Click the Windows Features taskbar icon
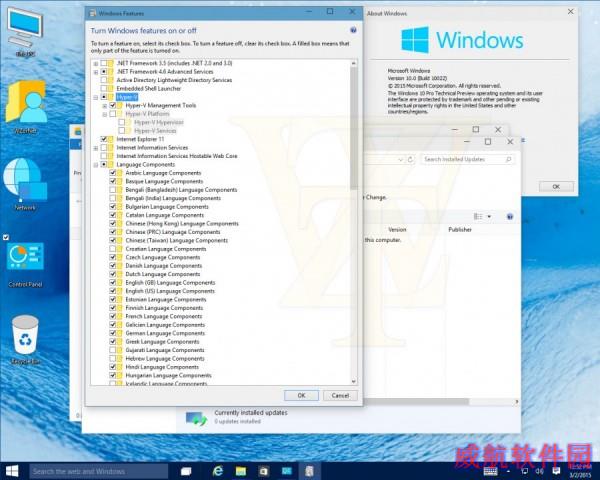Image resolution: width=600 pixels, height=480 pixels. [x=309, y=471]
